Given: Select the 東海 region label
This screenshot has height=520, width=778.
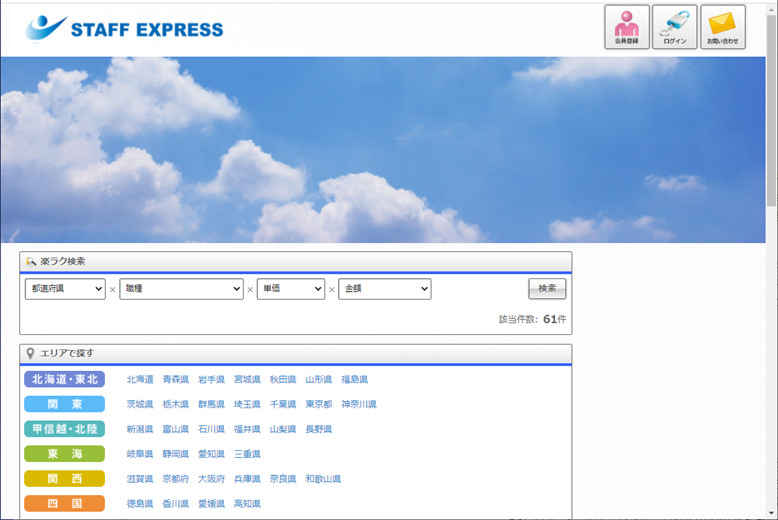Looking at the screenshot, I should [65, 454].
